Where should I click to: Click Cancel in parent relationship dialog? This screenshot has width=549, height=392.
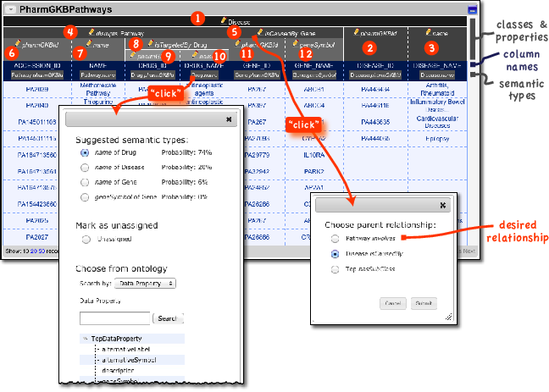point(393,303)
